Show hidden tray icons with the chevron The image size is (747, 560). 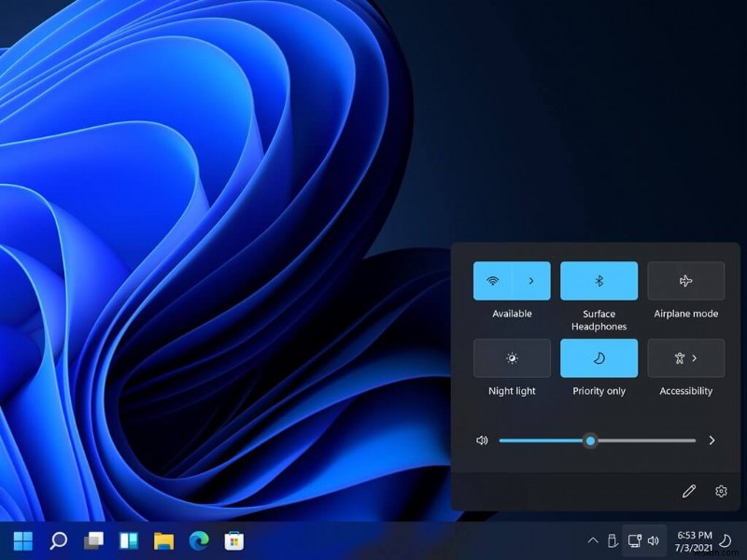[x=593, y=540]
